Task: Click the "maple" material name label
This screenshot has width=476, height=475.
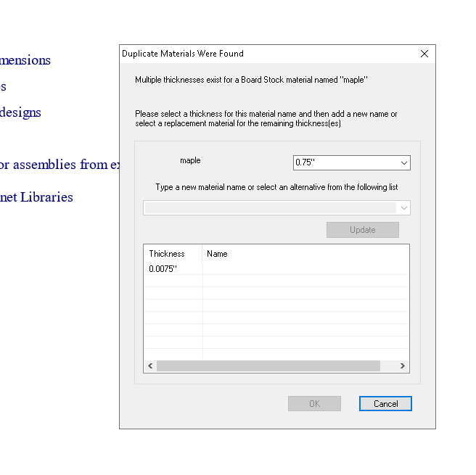Action: click(x=190, y=160)
